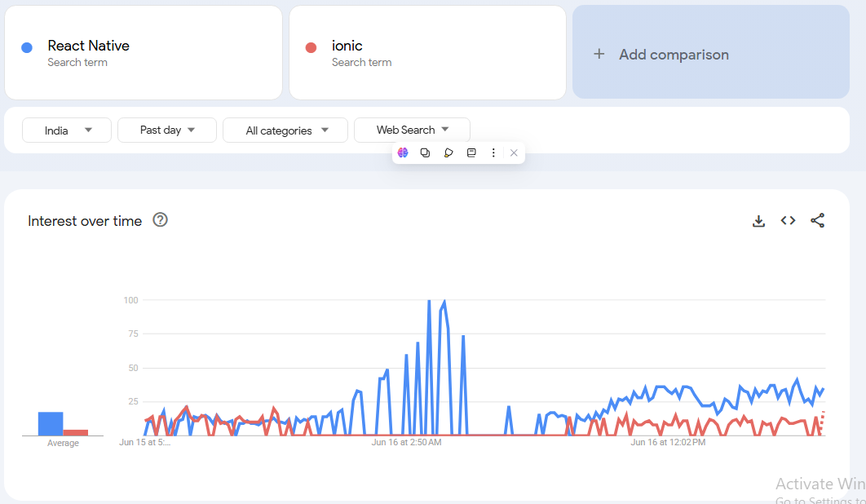Image resolution: width=866 pixels, height=504 pixels.
Task: Expand the Past day time range dropdown
Action: coord(167,130)
